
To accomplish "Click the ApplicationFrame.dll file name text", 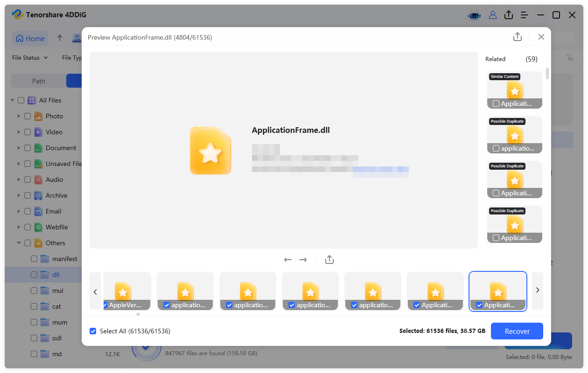I will [x=291, y=131].
